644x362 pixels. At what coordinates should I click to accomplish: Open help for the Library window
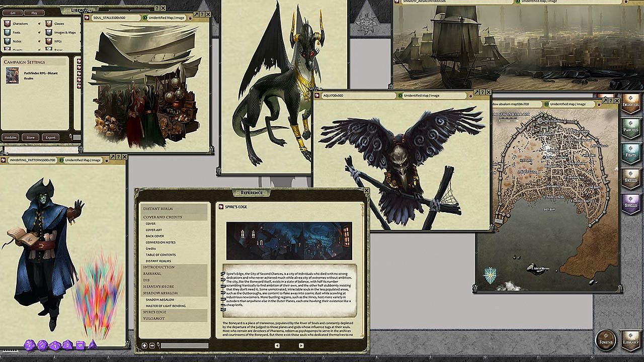click(x=157, y=9)
